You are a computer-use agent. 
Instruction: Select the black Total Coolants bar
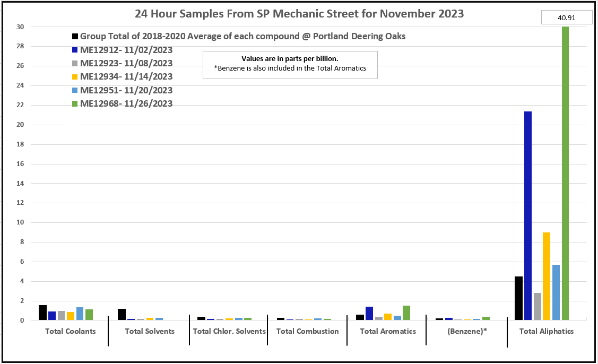point(42,313)
